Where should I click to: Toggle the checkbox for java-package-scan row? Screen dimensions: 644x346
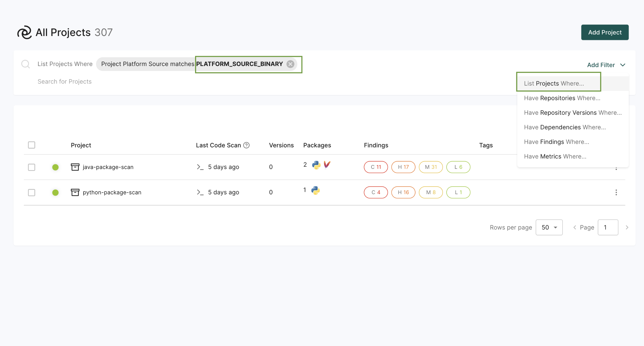pos(32,167)
